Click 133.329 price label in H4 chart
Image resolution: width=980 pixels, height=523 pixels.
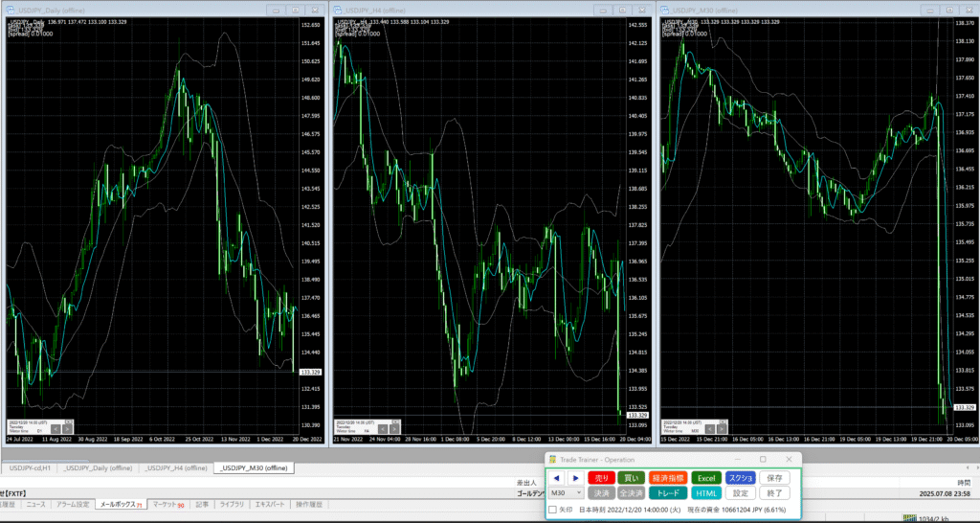(x=637, y=415)
